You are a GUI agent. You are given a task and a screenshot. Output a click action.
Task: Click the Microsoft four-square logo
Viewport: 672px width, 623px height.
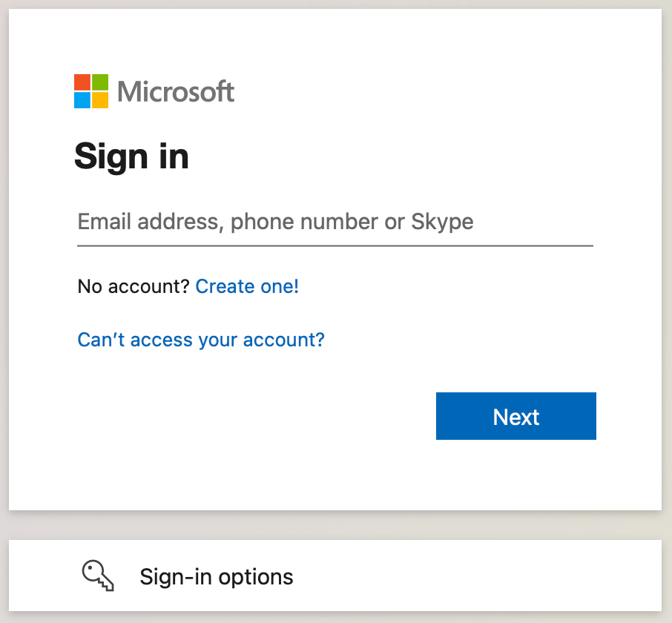tap(91, 91)
